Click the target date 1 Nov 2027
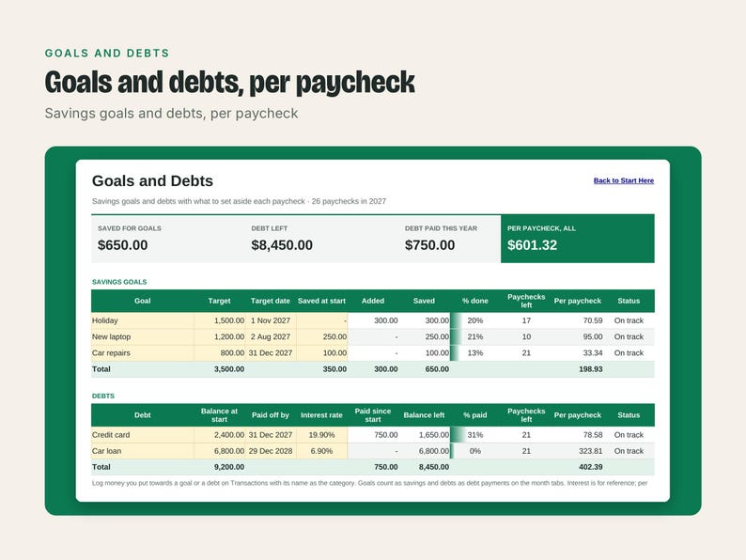This screenshot has width=746, height=560. [x=271, y=320]
